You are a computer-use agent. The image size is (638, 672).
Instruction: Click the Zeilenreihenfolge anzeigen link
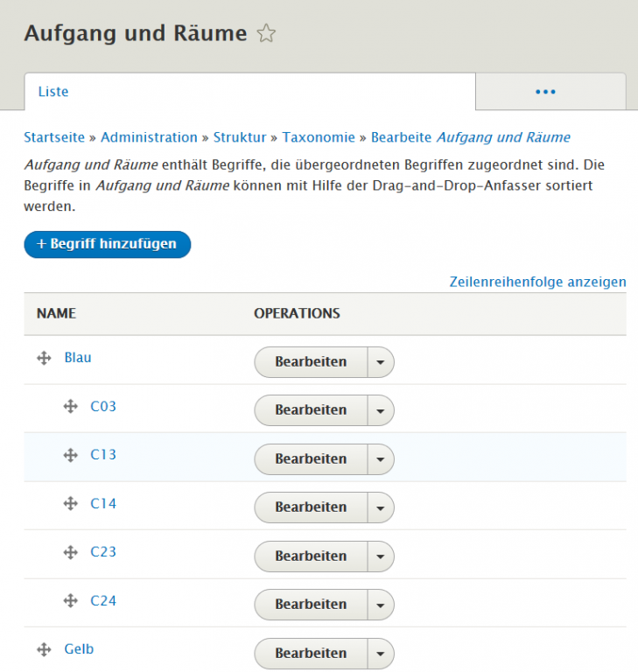point(537,282)
